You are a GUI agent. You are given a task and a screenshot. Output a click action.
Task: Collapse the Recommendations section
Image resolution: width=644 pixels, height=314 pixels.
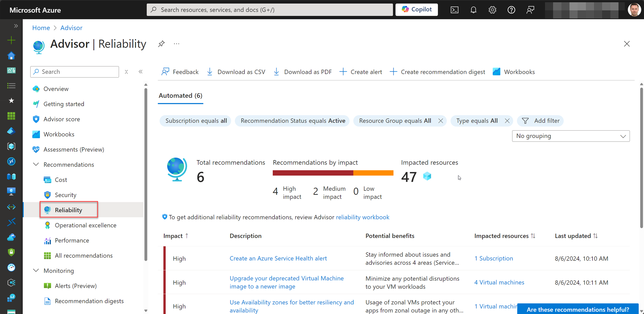pyautogui.click(x=36, y=164)
